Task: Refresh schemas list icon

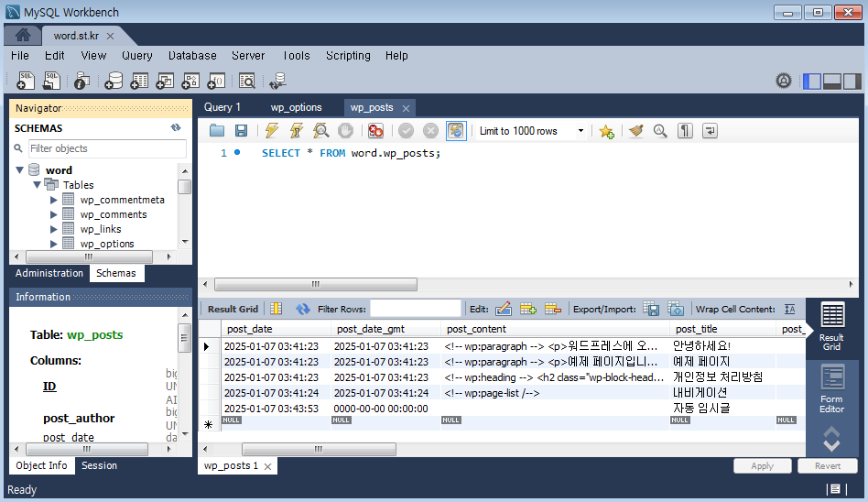Action: 176,127
